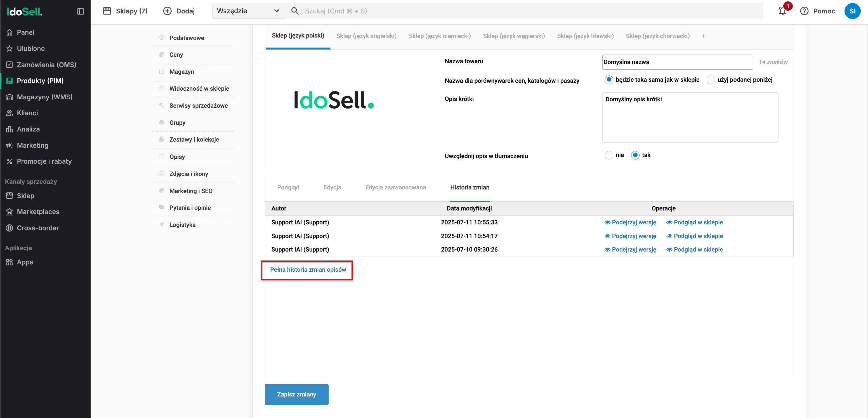Click the Pomoc question mark icon
The height and width of the screenshot is (418, 868).
[x=804, y=11]
